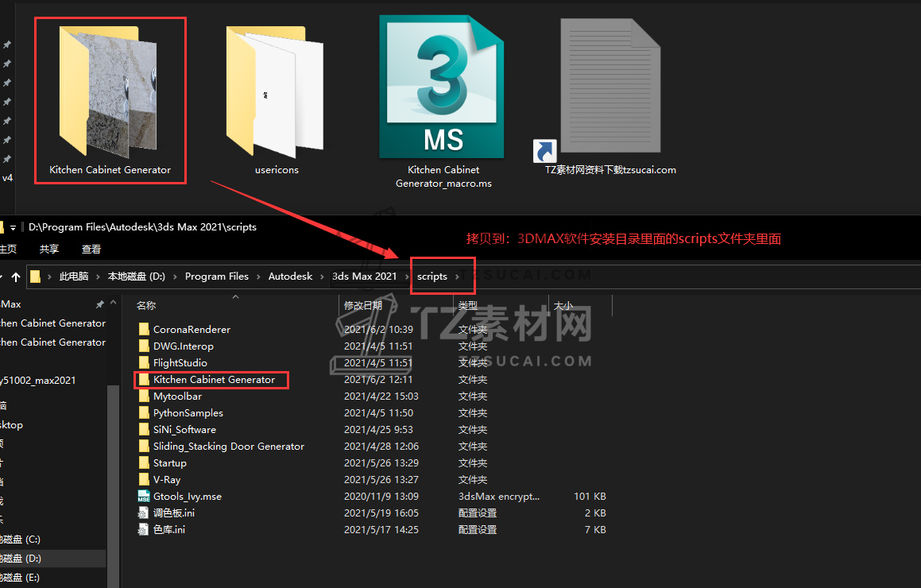Expand chevron after 此电脑 breadcrumb
The height and width of the screenshot is (588, 921).
(98, 277)
